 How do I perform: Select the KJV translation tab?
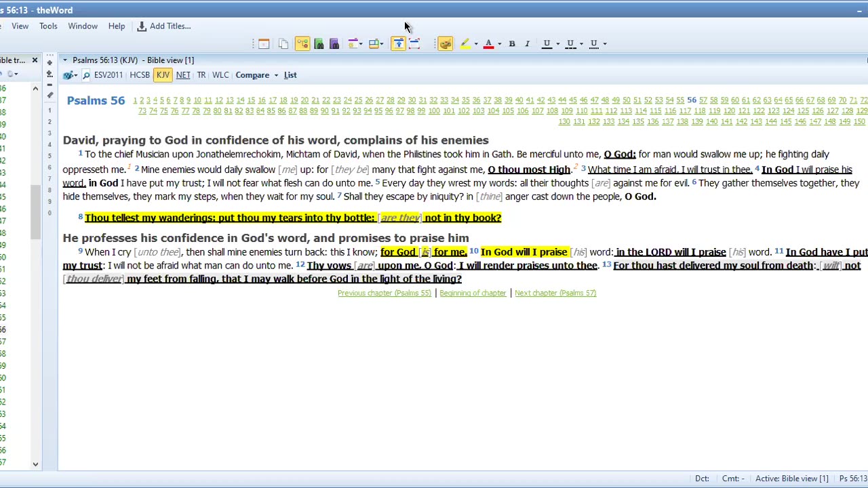pos(163,75)
